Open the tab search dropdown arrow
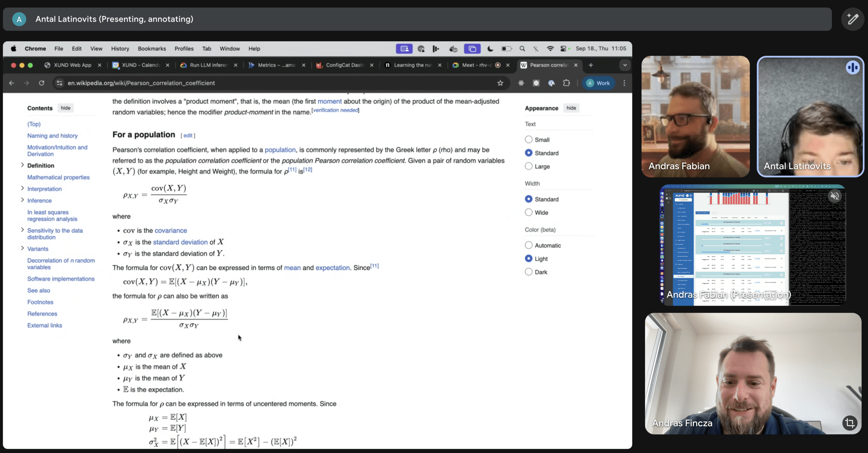The height and width of the screenshot is (453, 868). 625,65
